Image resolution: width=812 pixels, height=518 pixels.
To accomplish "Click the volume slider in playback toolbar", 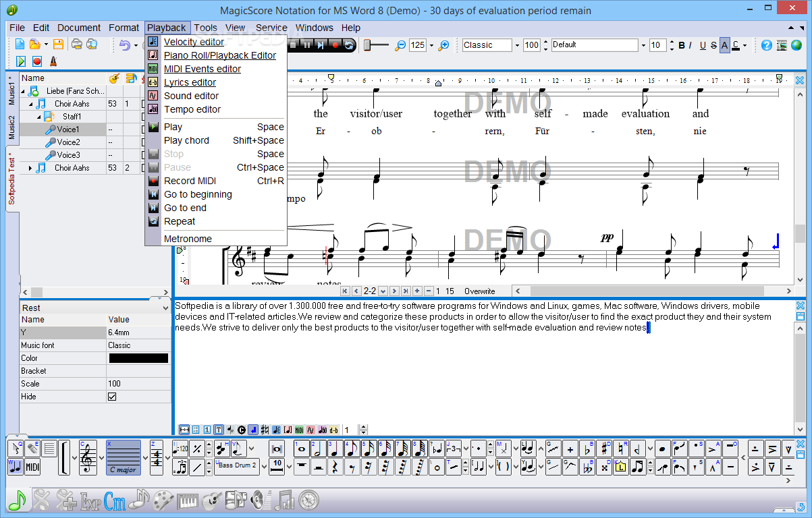I will click(377, 45).
